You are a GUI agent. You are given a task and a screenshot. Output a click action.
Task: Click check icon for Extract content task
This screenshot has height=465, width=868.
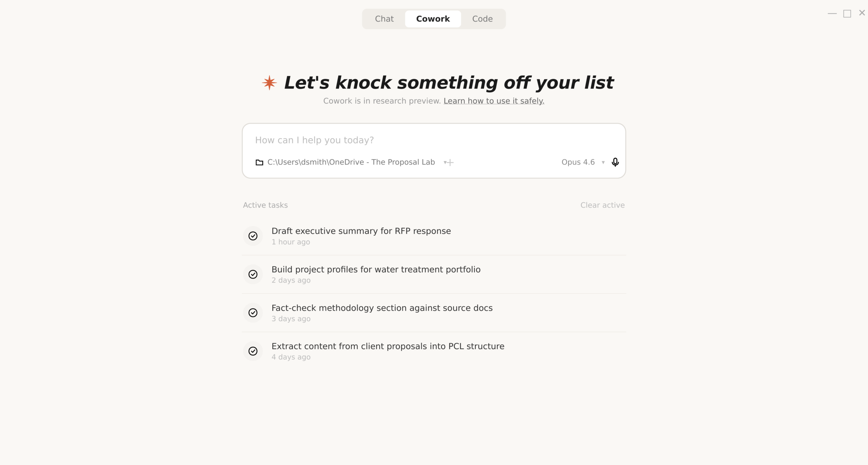pos(253,351)
